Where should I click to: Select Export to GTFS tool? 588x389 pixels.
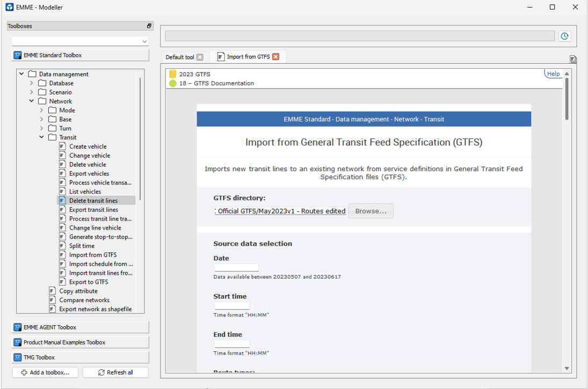89,282
